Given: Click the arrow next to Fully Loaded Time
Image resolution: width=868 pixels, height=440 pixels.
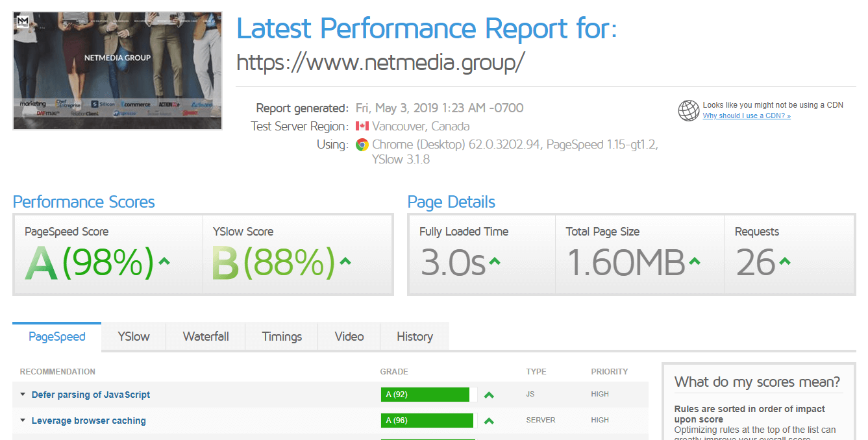Looking at the screenshot, I should [495, 262].
